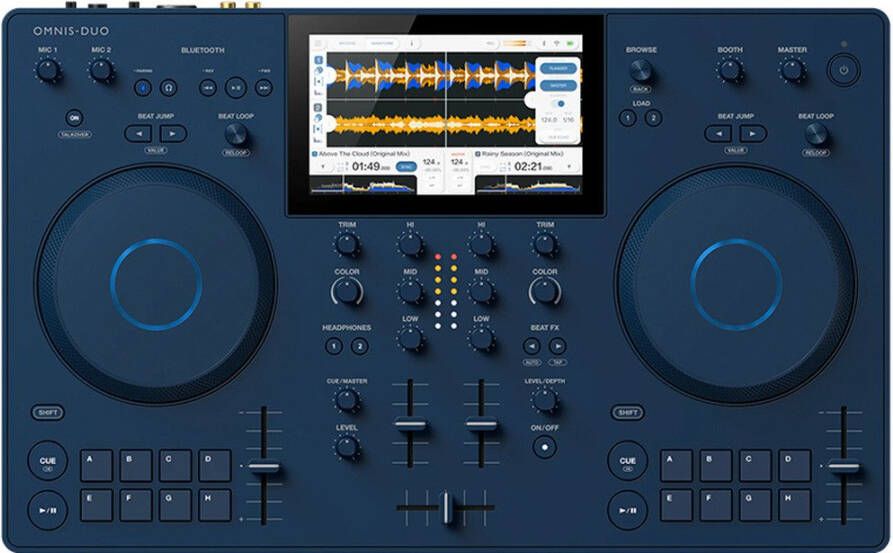Tap the Bluetooth headphones monitor button
The width and height of the screenshot is (893, 553).
(x=168, y=88)
